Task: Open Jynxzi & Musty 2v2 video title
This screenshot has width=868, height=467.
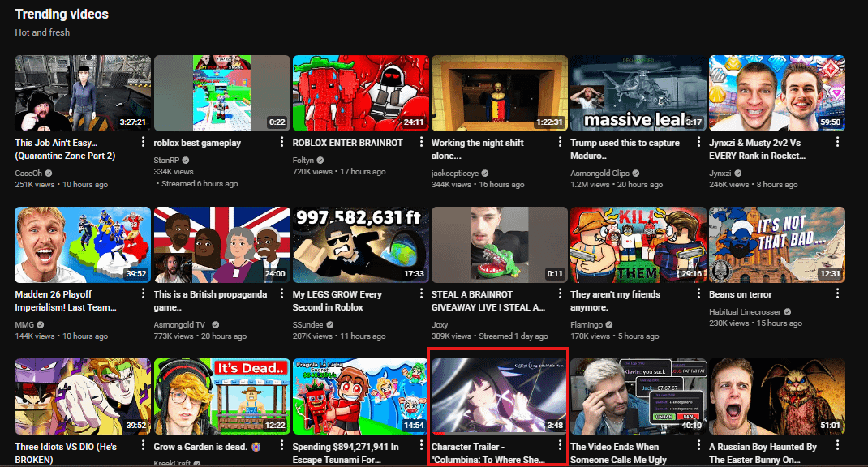Action: tap(758, 149)
